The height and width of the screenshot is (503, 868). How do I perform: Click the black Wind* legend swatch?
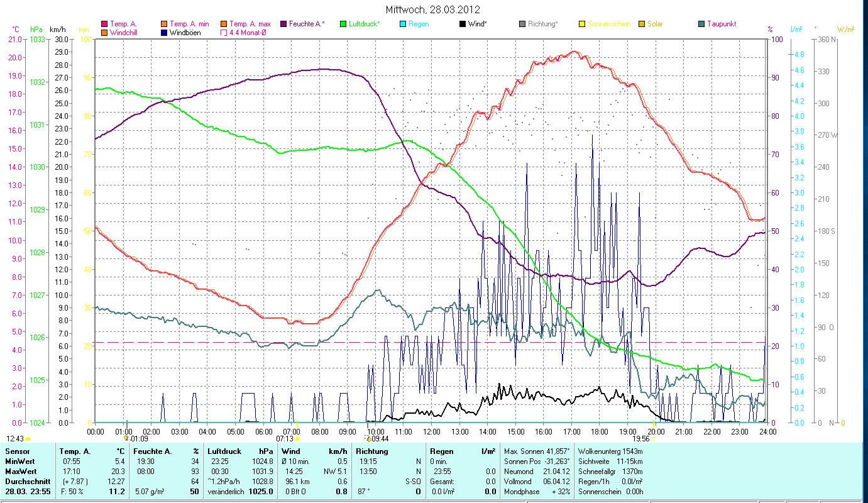coord(463,25)
